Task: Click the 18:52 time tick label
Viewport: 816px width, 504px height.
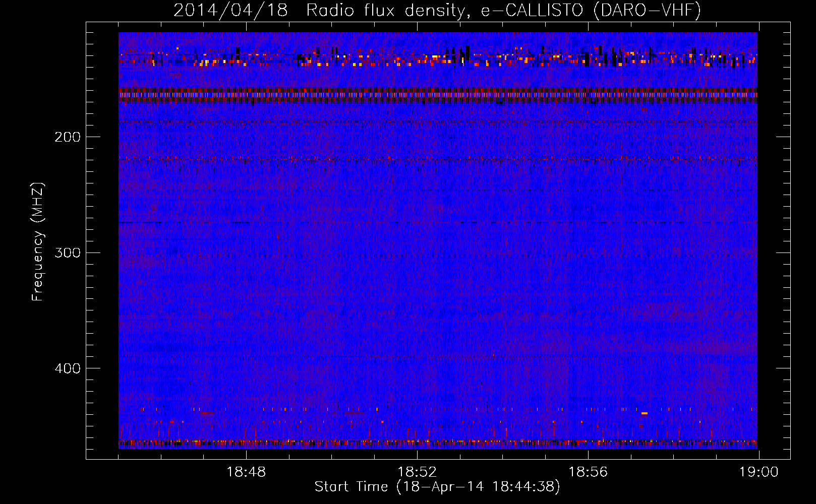Action: coord(417,472)
